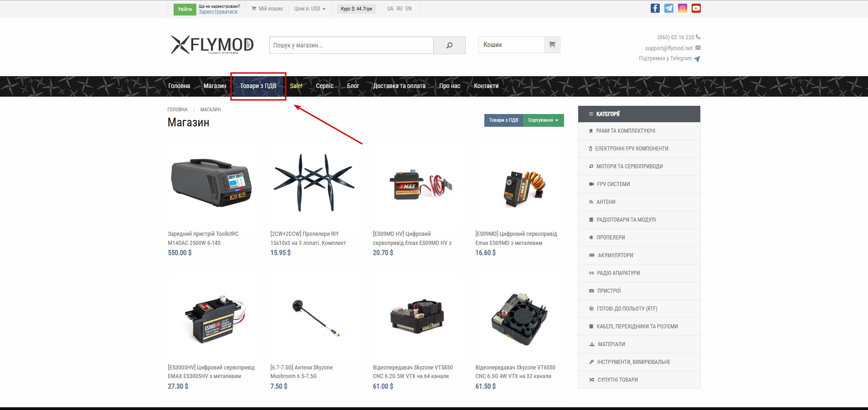Image resolution: width=868 pixels, height=410 pixels.
Task: Click the Зареєструватися link
Action: (x=218, y=12)
